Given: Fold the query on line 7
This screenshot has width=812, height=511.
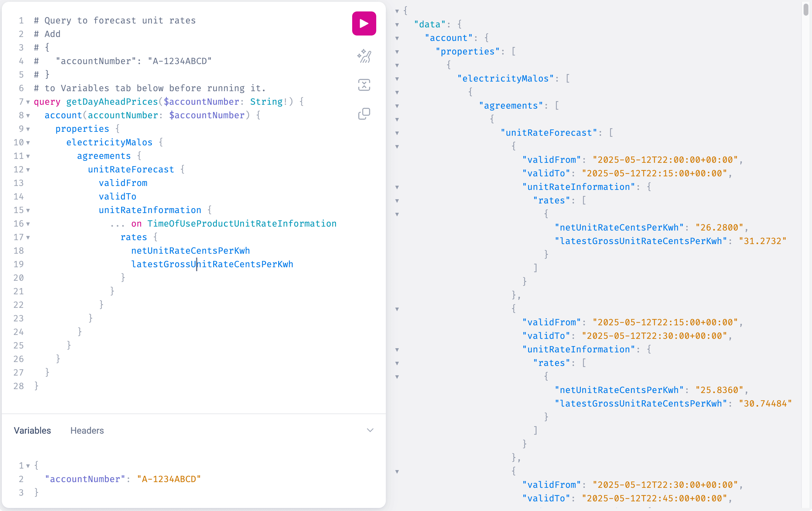Looking at the screenshot, I should 28,102.
